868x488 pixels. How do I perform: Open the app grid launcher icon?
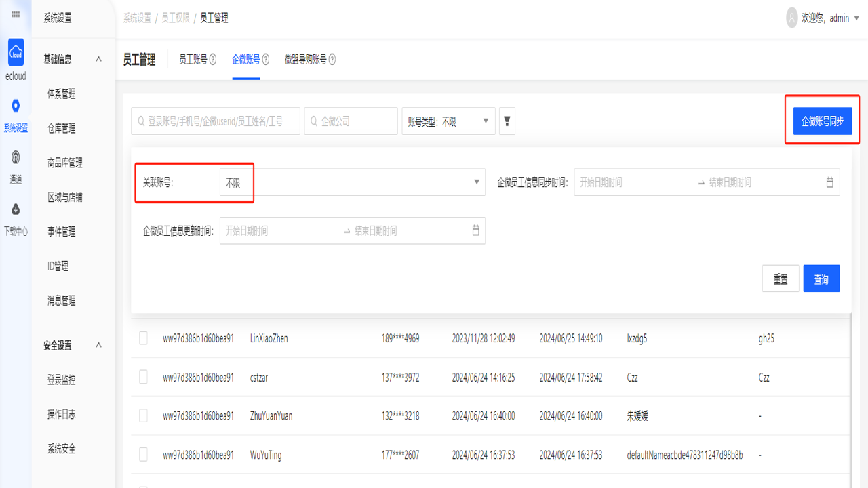tap(16, 14)
